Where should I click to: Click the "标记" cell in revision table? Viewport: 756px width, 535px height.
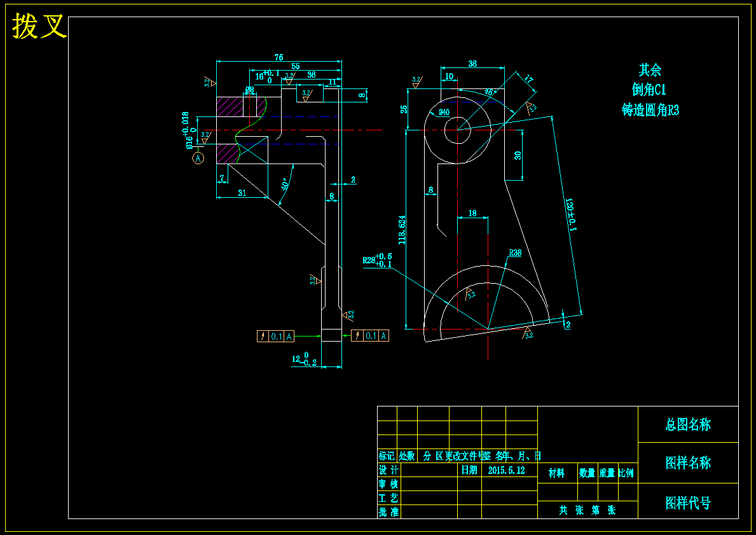[387, 455]
